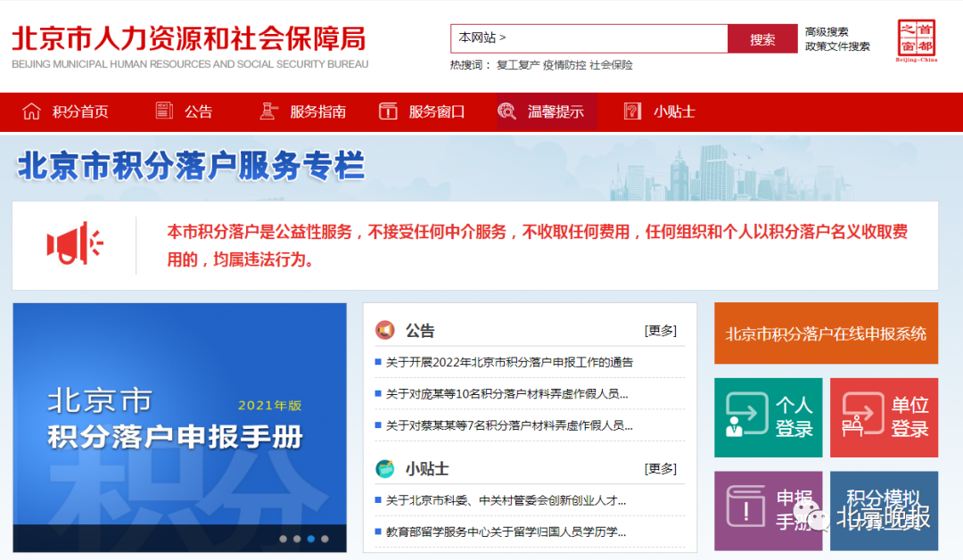Click the 服务指南 guide icon
963x560 pixels.
tap(268, 111)
